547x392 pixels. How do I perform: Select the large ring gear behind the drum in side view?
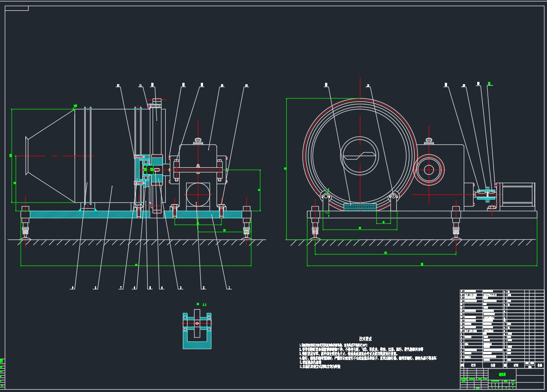coord(157,156)
